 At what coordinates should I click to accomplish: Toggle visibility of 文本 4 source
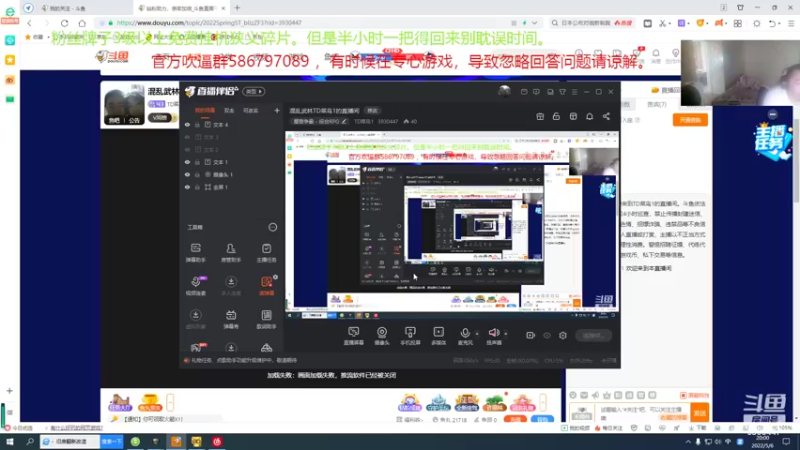pos(187,124)
